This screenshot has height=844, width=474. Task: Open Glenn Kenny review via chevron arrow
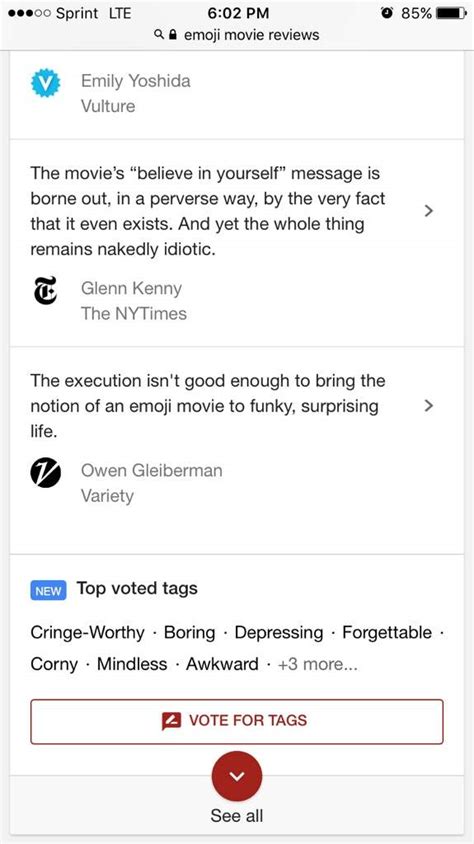(428, 210)
